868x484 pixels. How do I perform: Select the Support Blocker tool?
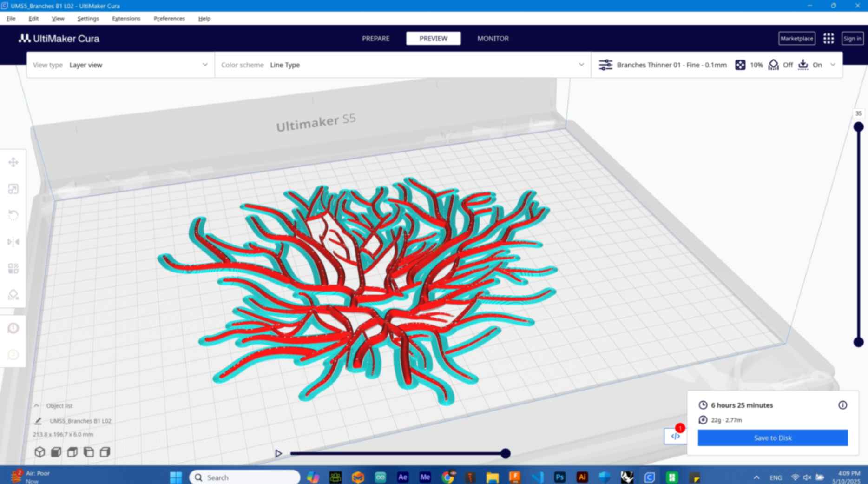click(x=13, y=295)
